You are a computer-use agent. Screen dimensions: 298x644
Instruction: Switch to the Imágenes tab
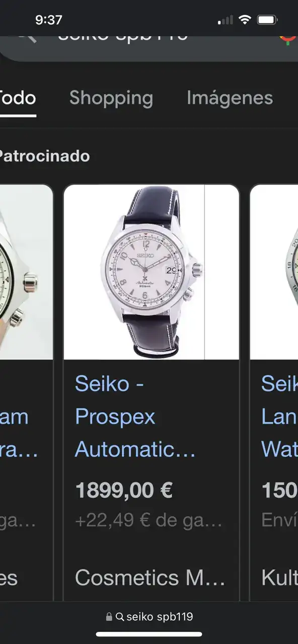[230, 98]
